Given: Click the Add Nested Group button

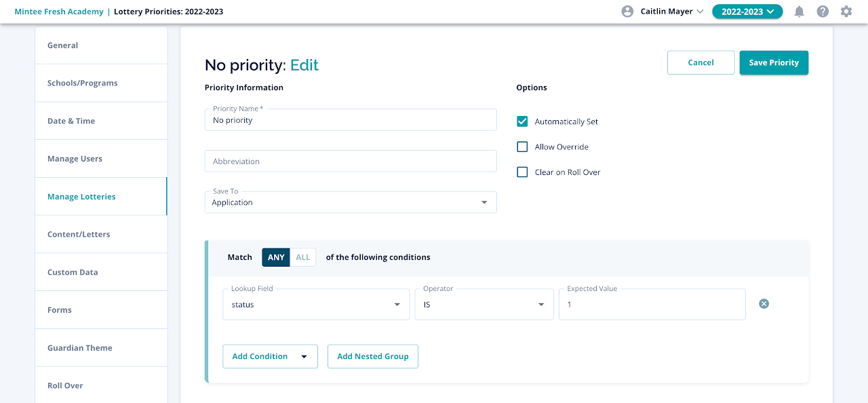Looking at the screenshot, I should 372,356.
